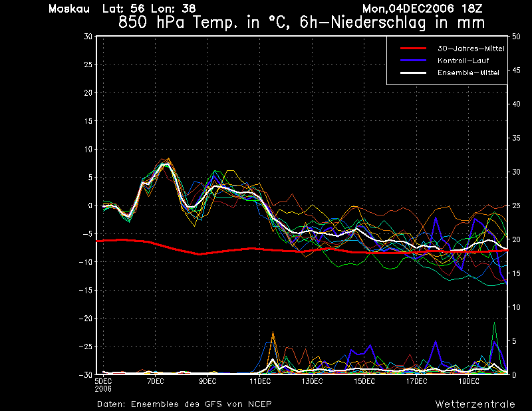The height and width of the screenshot is (411, 532).
Task: Select the 11DEC date on the x-axis
Action: point(260,382)
